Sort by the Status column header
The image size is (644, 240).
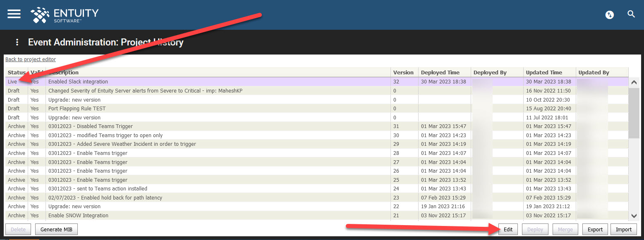17,72
